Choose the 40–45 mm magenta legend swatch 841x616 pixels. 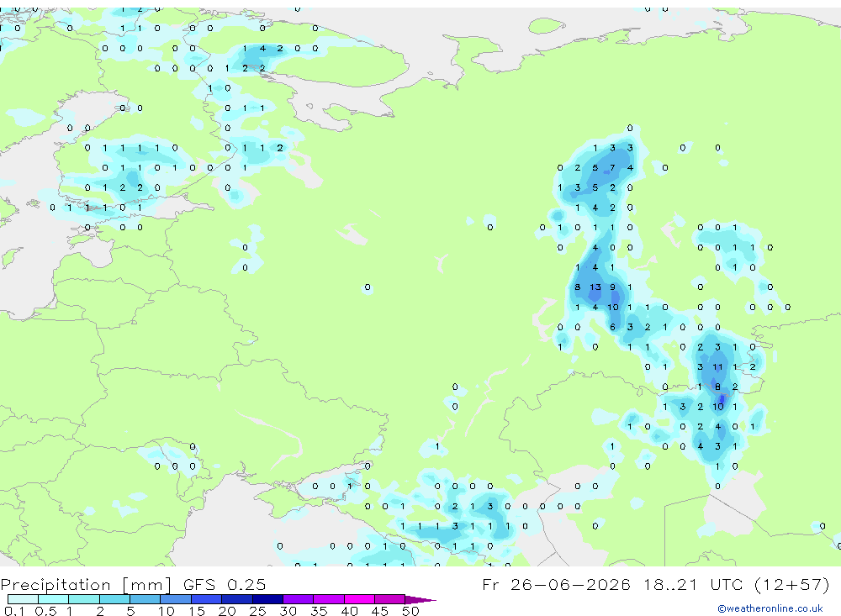click(x=359, y=599)
